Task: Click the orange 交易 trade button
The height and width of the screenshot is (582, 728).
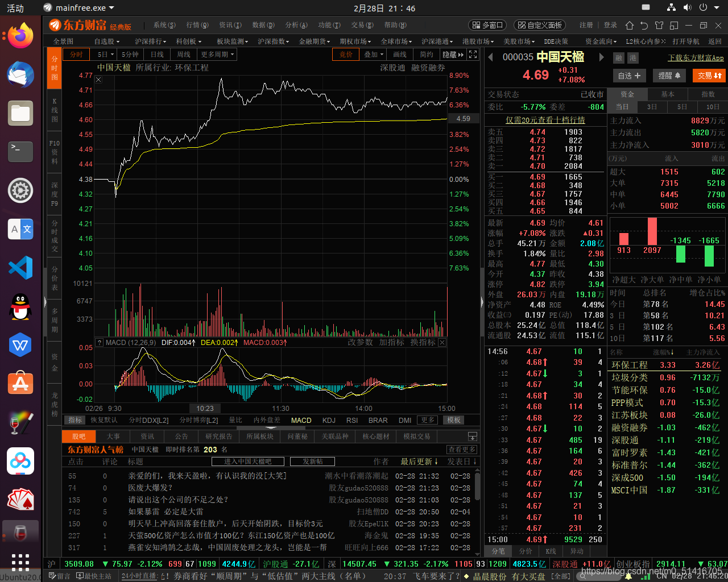Action: (x=709, y=76)
